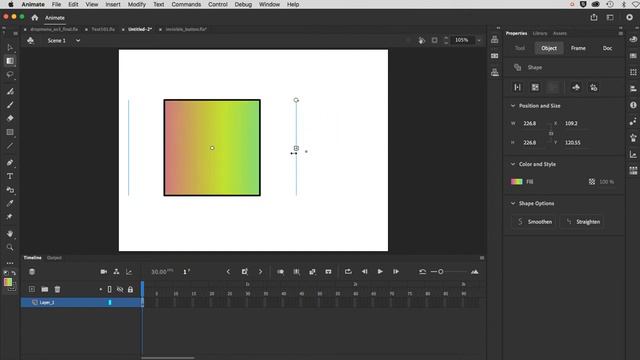Select the Layer_1 row in timeline

pyautogui.click(x=81, y=302)
